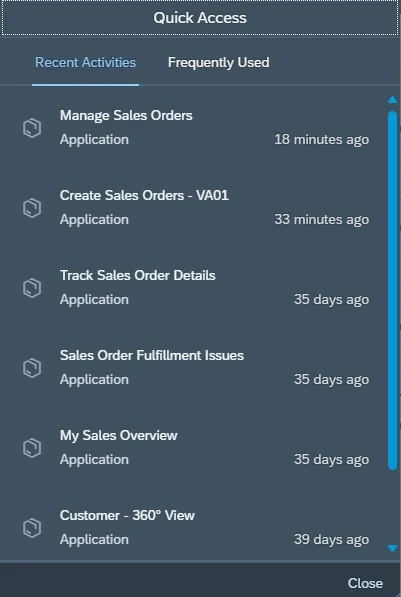Click the blue vertical scrollbar thumb

pos(392,291)
